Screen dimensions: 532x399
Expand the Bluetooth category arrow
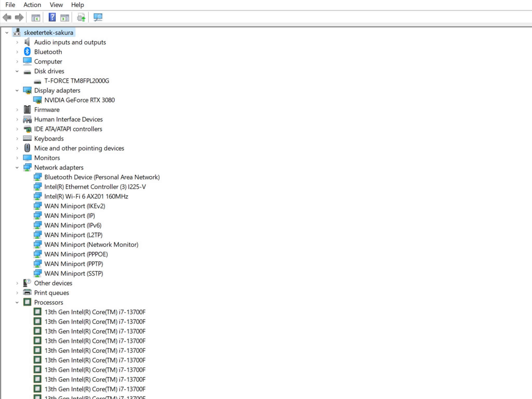17,52
